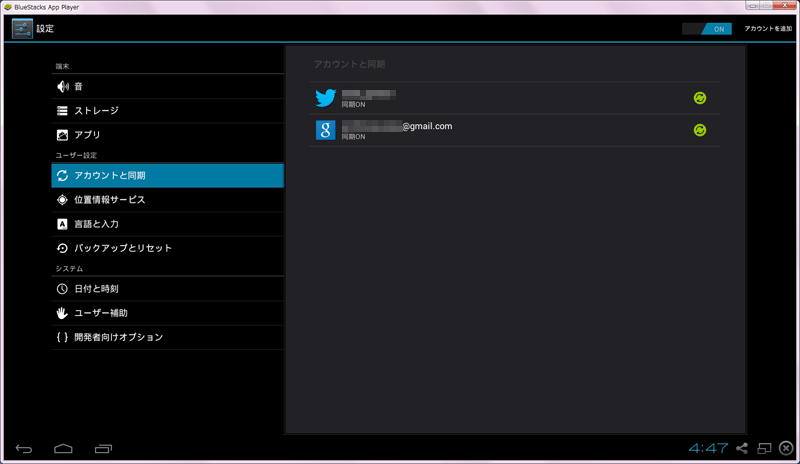Click the language input 'A' icon

coord(62,224)
